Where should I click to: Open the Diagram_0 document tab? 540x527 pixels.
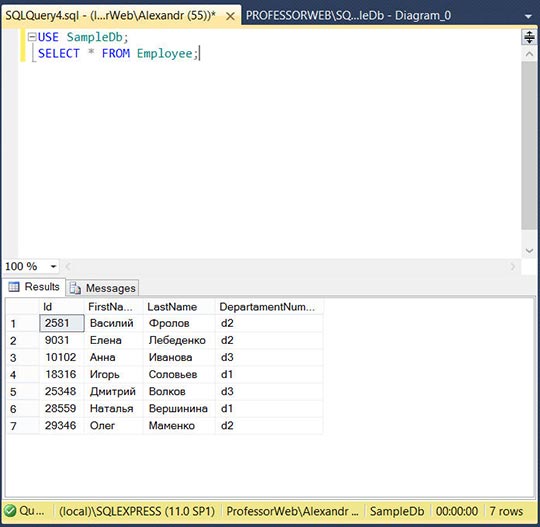348,16
